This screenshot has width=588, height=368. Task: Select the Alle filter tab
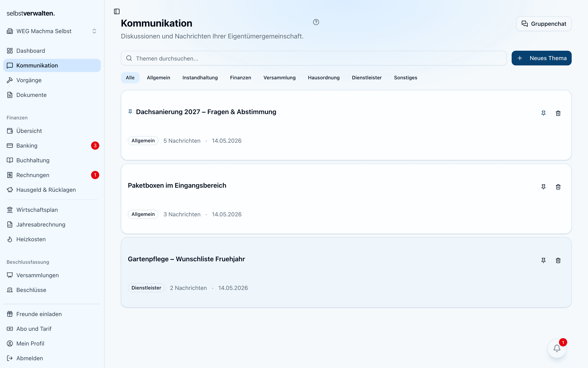(130, 78)
